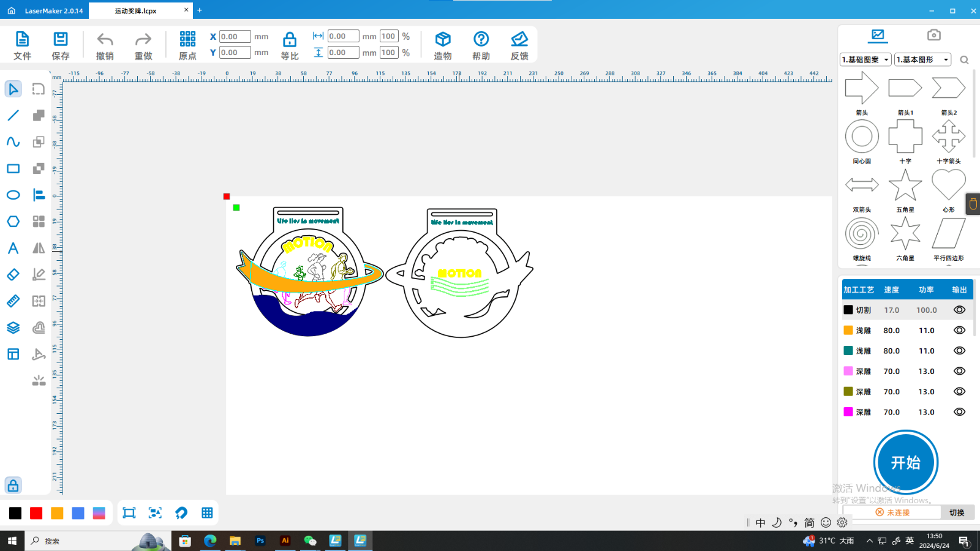Pick the red color swatch

click(x=36, y=513)
